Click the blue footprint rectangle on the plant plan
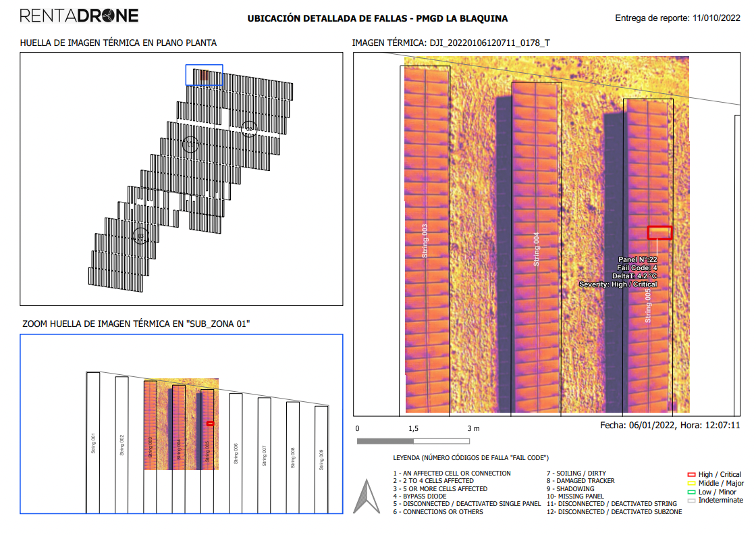 (204, 75)
